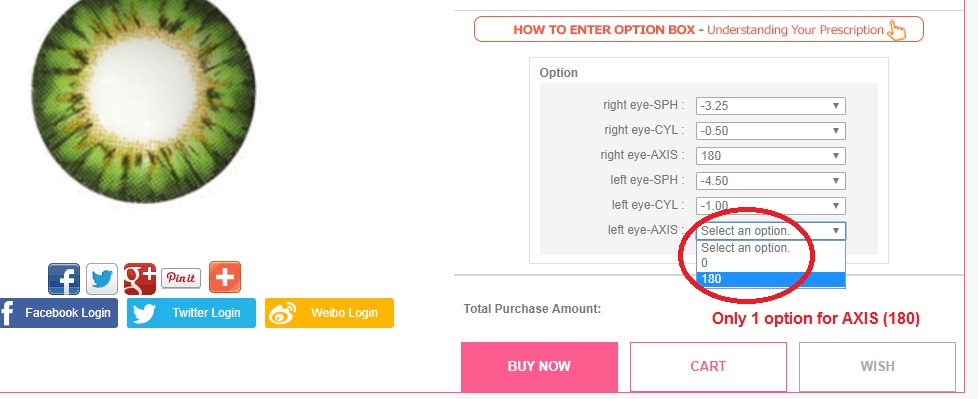
Task: Pick 'Select an option.' list entry
Action: pos(770,248)
